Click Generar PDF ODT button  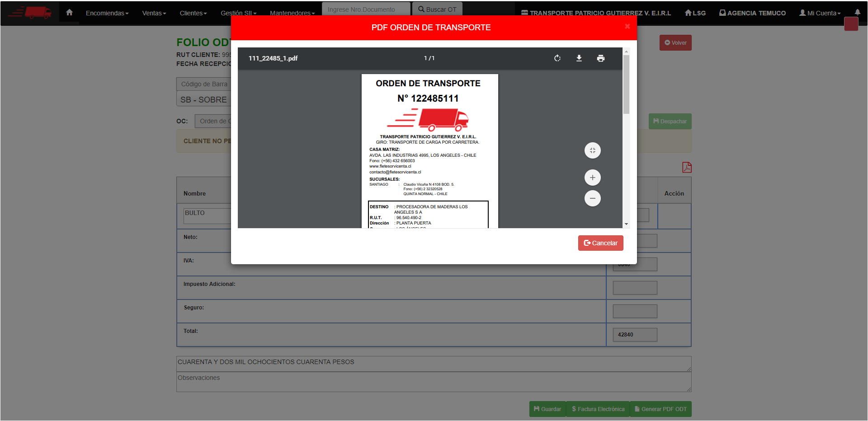pyautogui.click(x=660, y=409)
